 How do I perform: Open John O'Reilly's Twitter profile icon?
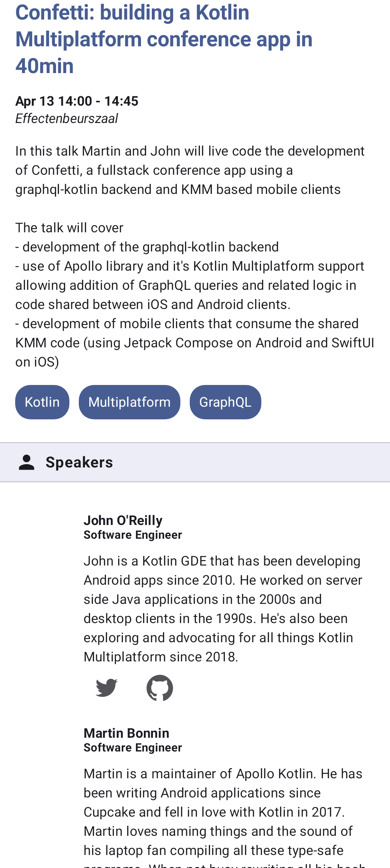pos(107,687)
